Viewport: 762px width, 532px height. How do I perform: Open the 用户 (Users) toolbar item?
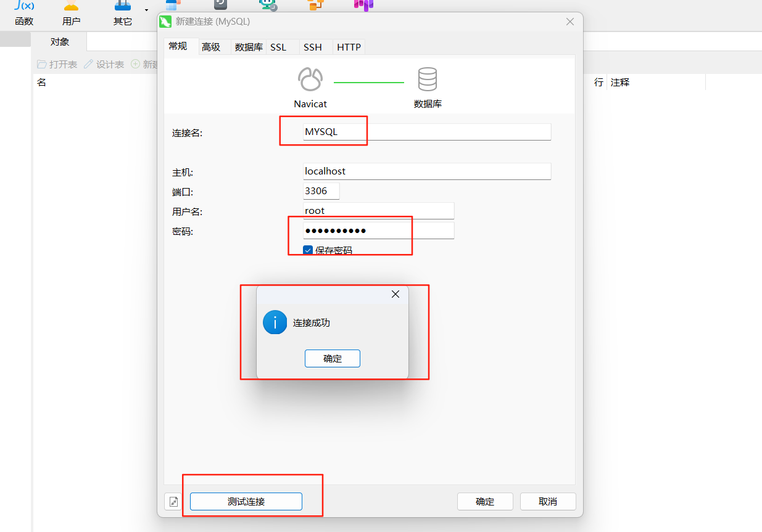tap(72, 14)
